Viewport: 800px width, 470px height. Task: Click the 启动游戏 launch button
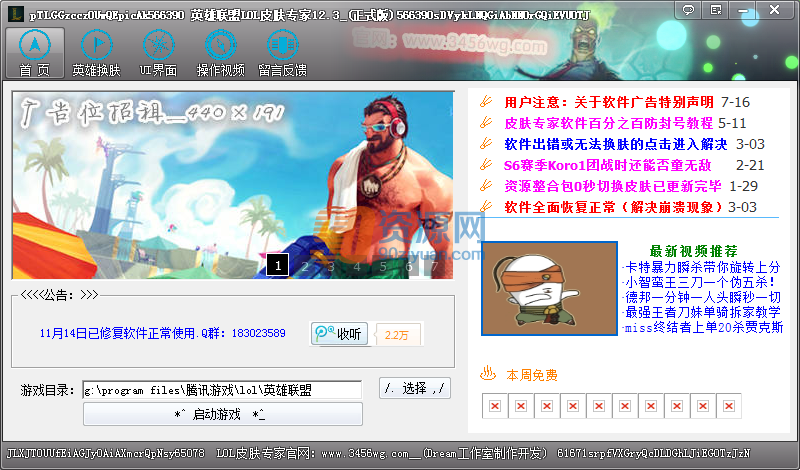[x=222, y=414]
